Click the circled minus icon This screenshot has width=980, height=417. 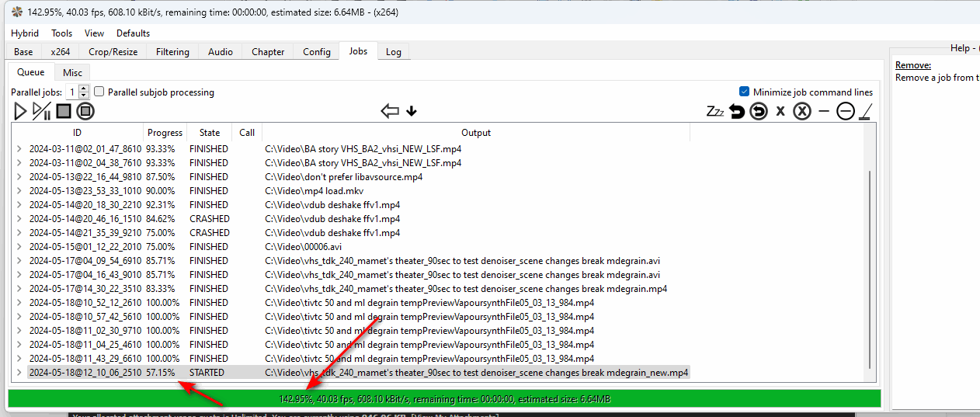click(846, 111)
